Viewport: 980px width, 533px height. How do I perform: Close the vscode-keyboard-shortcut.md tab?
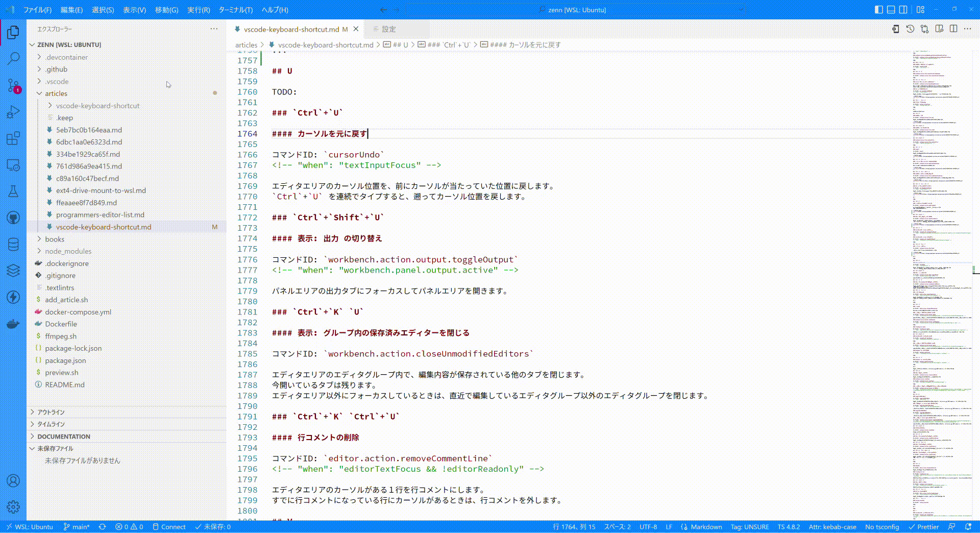[356, 29]
